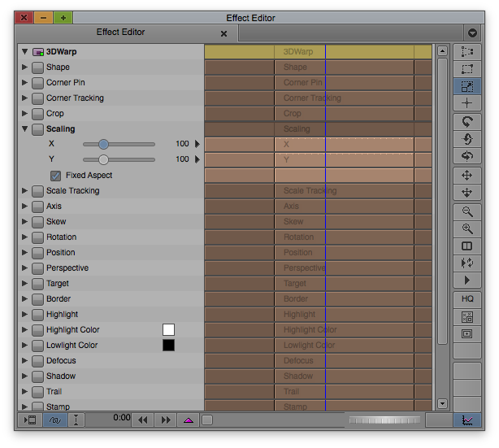The image size is (499, 448).
Task: Expand the Highlight Color parameters
Action: pyautogui.click(x=24, y=329)
